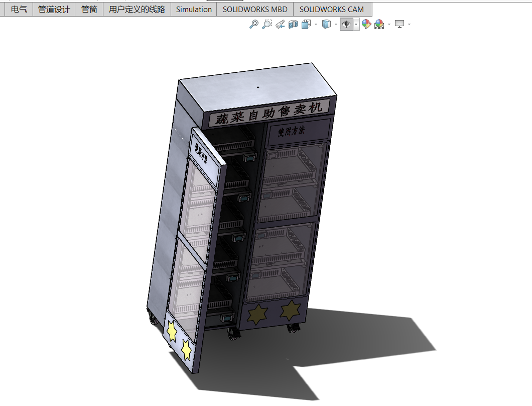The image size is (532, 406).
Task: Expand the Apply Scene dropdown arrow
Action: (x=389, y=24)
